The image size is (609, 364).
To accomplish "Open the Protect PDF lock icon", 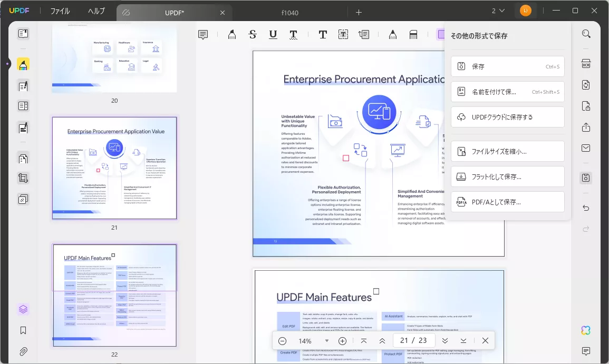I will pyautogui.click(x=586, y=106).
